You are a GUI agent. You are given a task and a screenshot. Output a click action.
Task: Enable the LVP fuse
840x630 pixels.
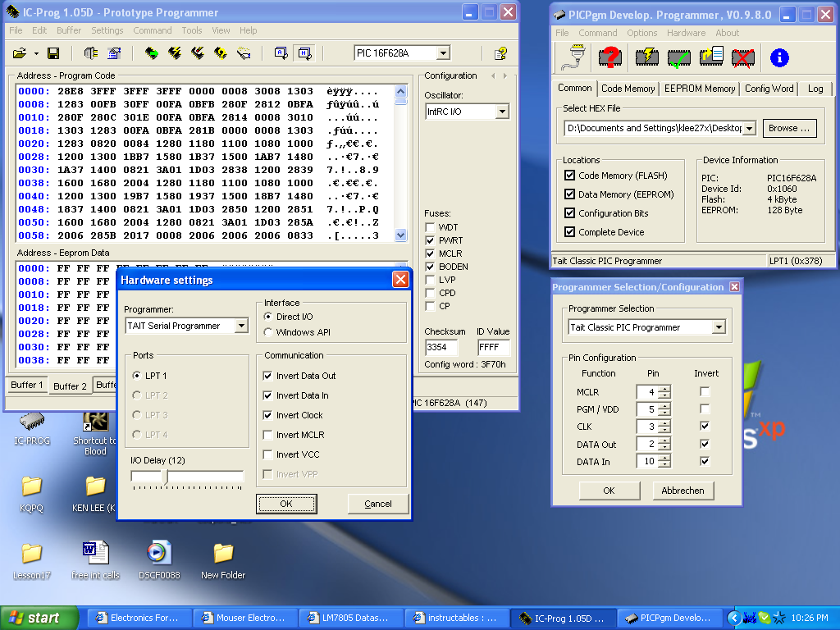coord(430,280)
